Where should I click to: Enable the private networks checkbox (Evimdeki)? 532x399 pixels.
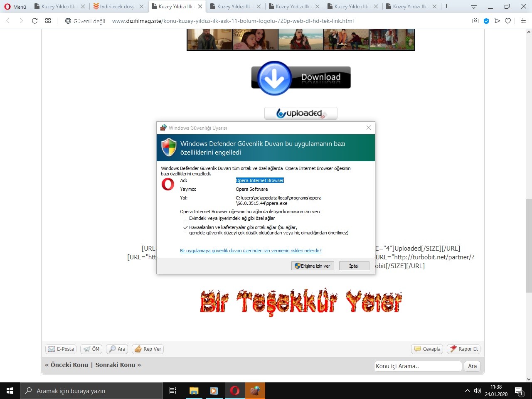click(185, 218)
